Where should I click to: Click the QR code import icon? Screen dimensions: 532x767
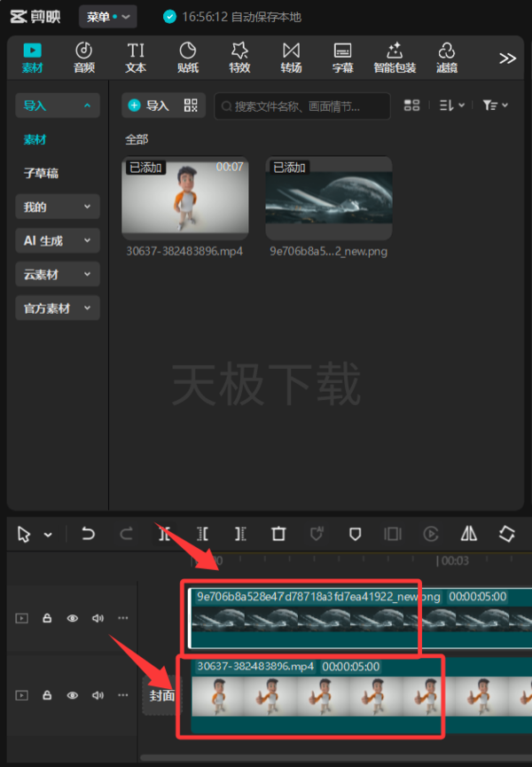[191, 106]
